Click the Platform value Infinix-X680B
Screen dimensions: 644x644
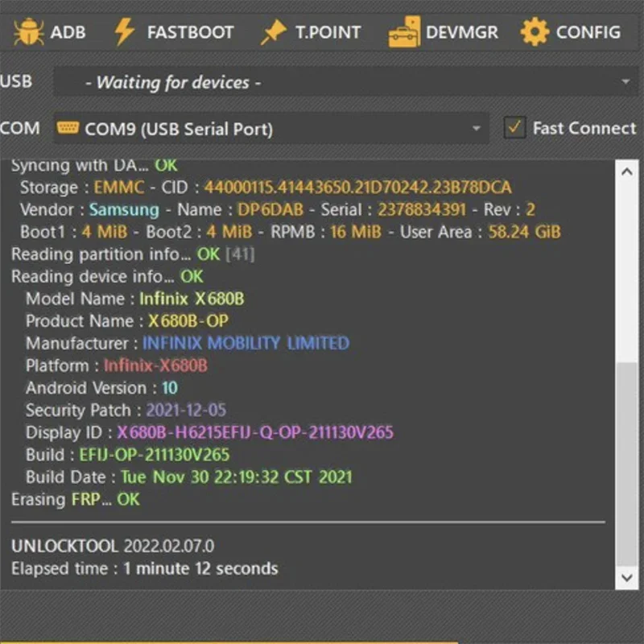155,365
